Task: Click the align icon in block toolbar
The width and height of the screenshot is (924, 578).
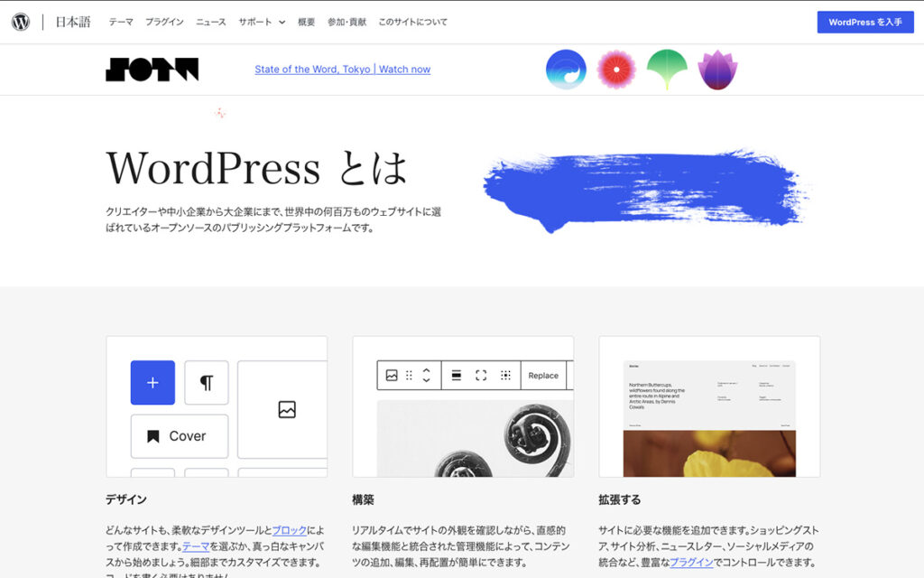Action: [x=456, y=375]
